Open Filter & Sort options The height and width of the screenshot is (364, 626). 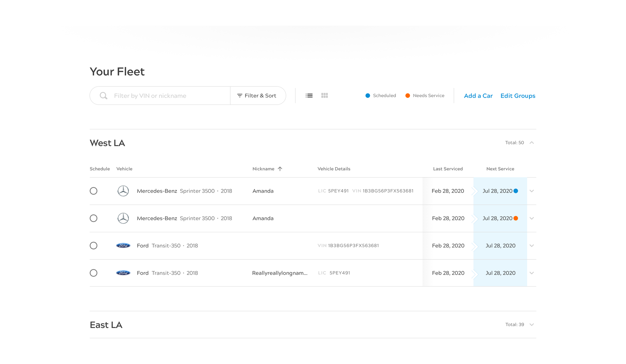point(257,96)
